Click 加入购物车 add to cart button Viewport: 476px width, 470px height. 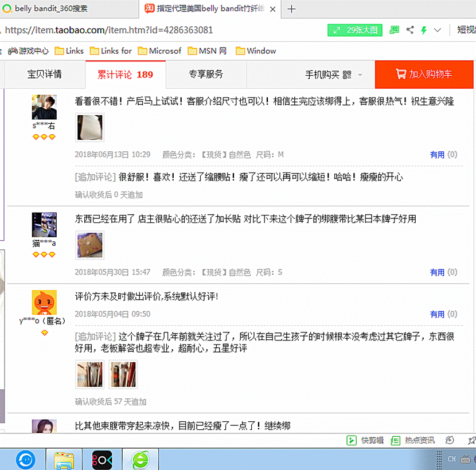(x=424, y=75)
